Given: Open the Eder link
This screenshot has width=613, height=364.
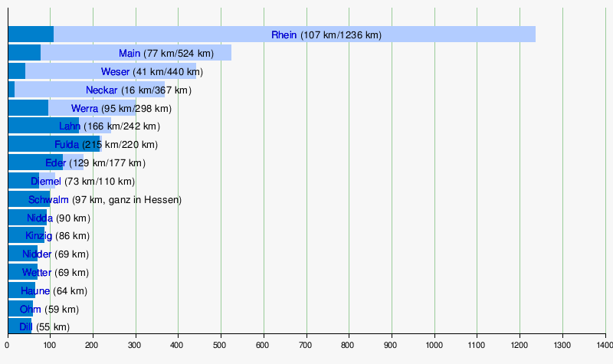Looking at the screenshot, I should [x=56, y=163].
